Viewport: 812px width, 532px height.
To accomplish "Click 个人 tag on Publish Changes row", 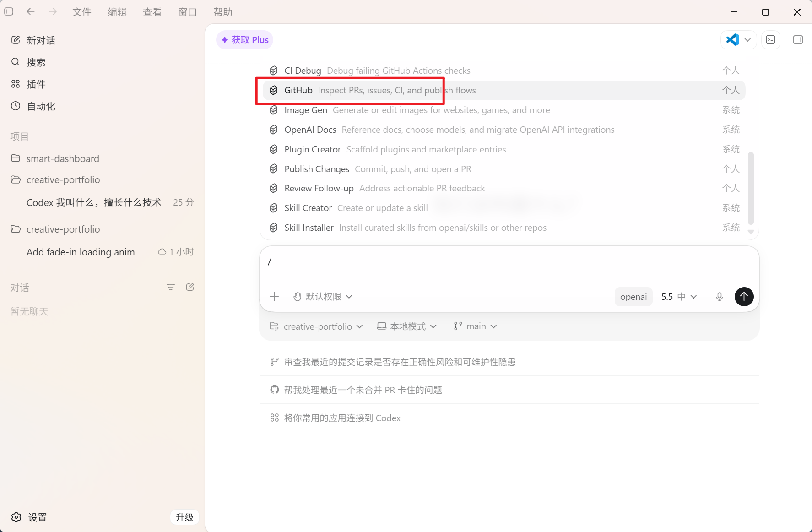I will (x=731, y=169).
